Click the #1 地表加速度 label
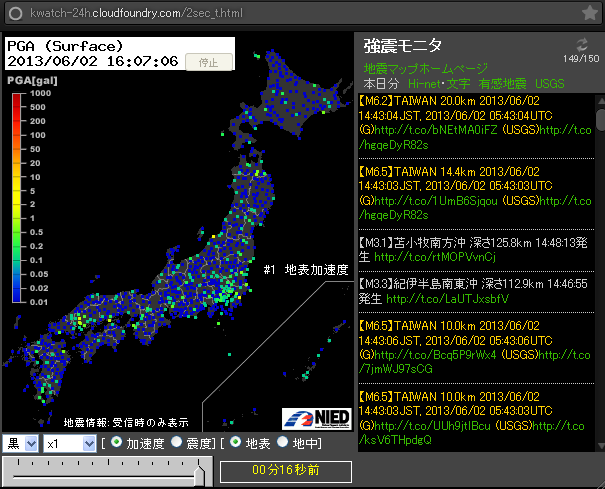 point(306,270)
